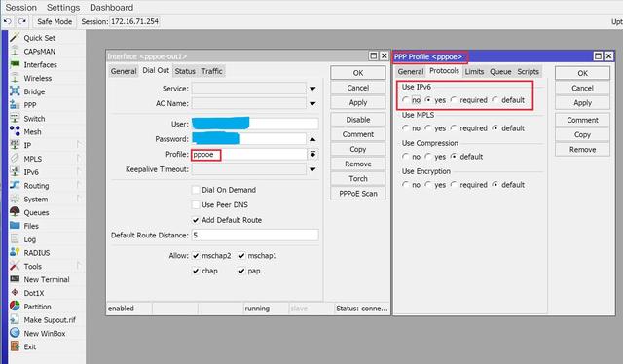Open Routing sidebar menu
Screen dimensions: 623x364
pyautogui.click(x=36, y=186)
